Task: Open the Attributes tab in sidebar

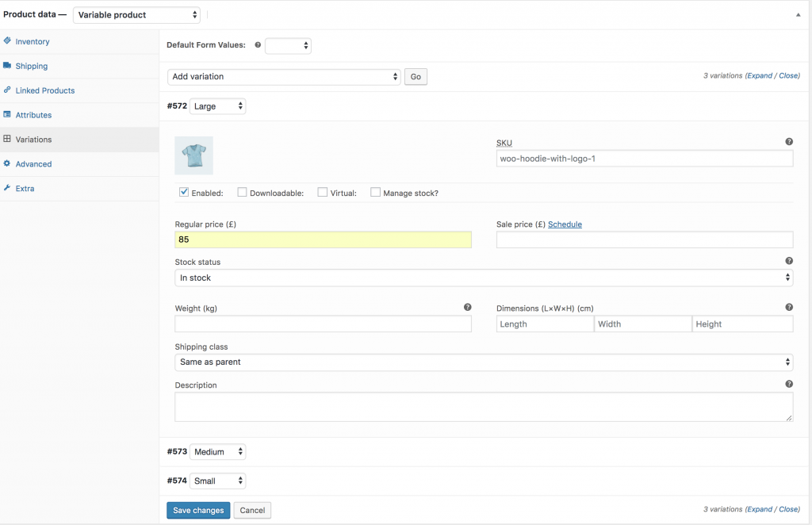Action: pos(33,115)
